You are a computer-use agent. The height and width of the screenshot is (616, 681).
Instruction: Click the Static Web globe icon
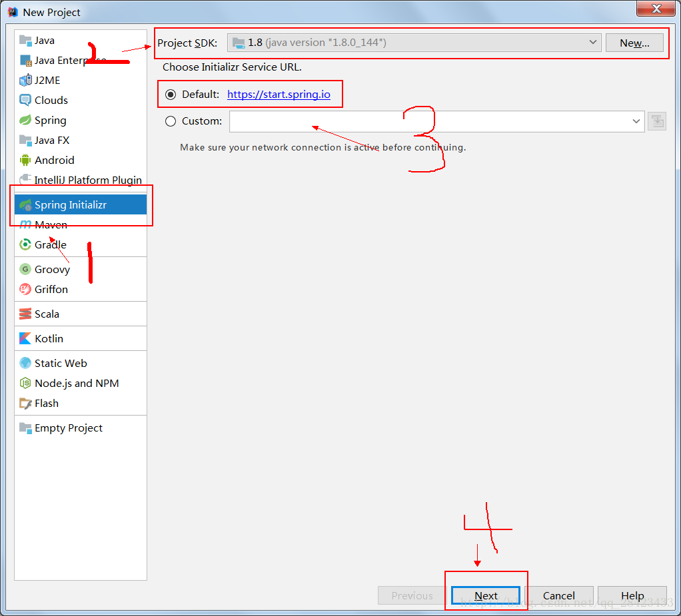tap(25, 363)
